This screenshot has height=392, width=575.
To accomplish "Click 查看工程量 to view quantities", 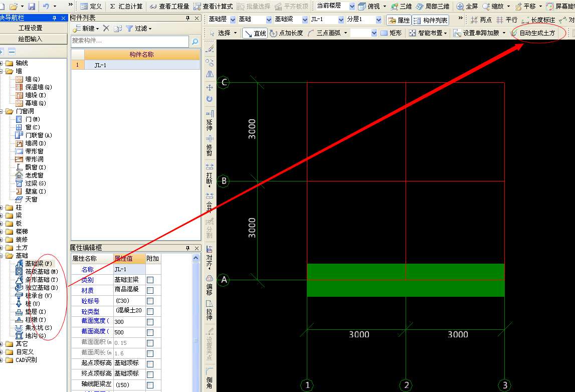I will (x=169, y=6).
